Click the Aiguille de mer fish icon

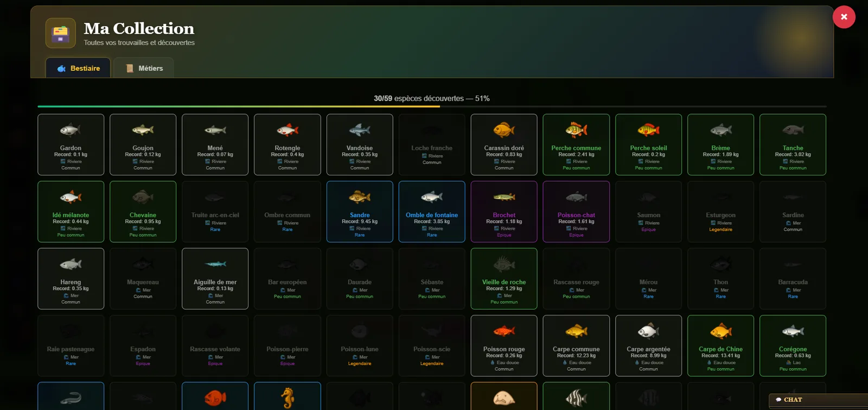pos(215,264)
